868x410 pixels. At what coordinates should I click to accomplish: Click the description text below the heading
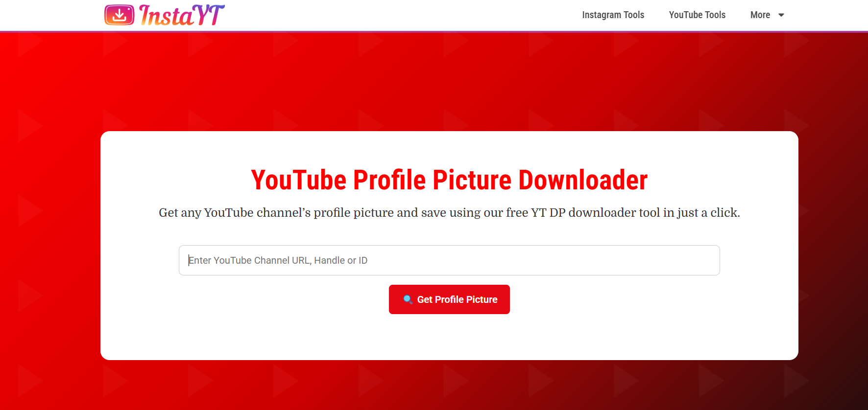[449, 213]
